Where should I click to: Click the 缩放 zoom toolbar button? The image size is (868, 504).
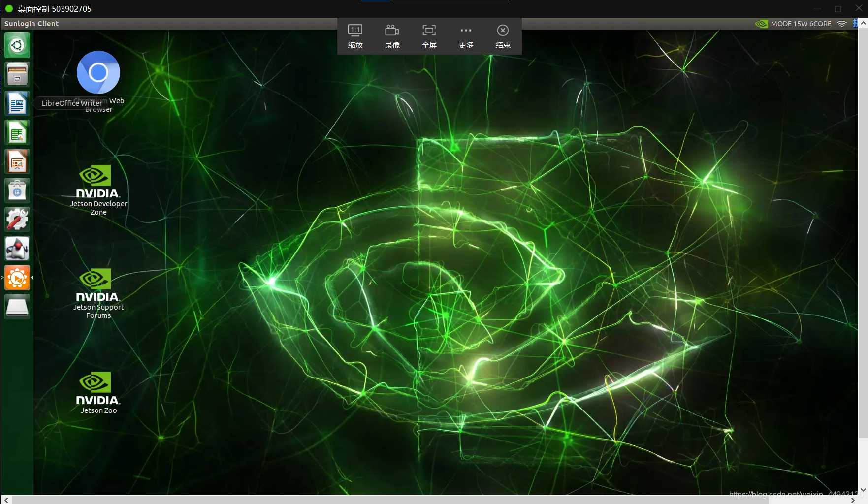coord(355,36)
